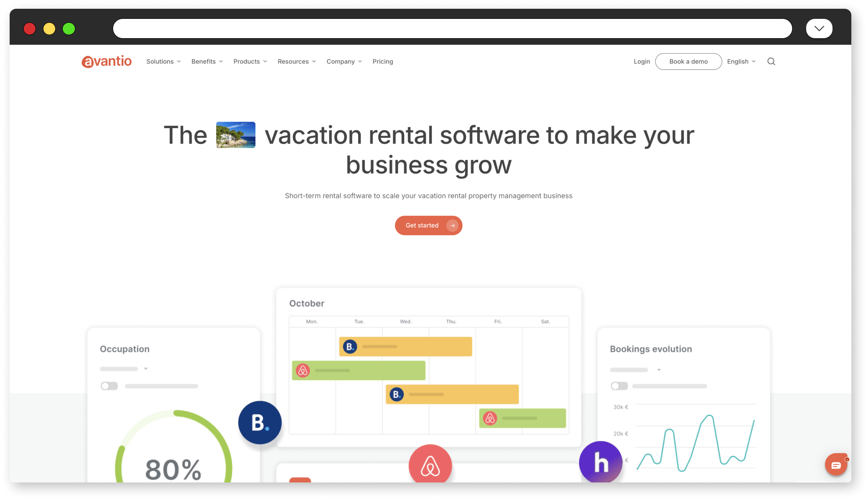Open the English language dropdown

point(741,61)
